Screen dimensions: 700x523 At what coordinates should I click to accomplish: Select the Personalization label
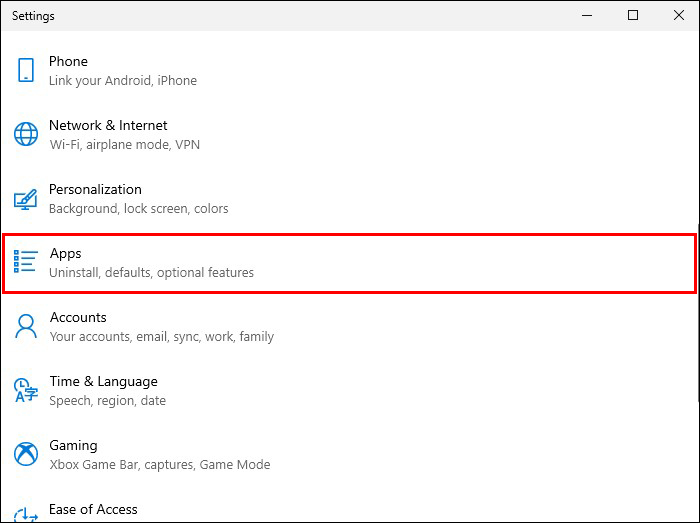coord(95,190)
